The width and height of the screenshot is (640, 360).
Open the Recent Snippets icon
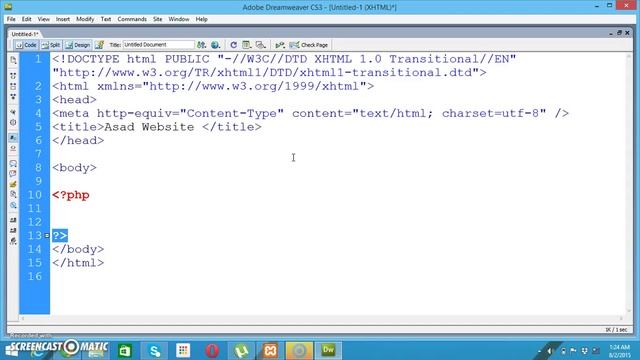click(13, 195)
